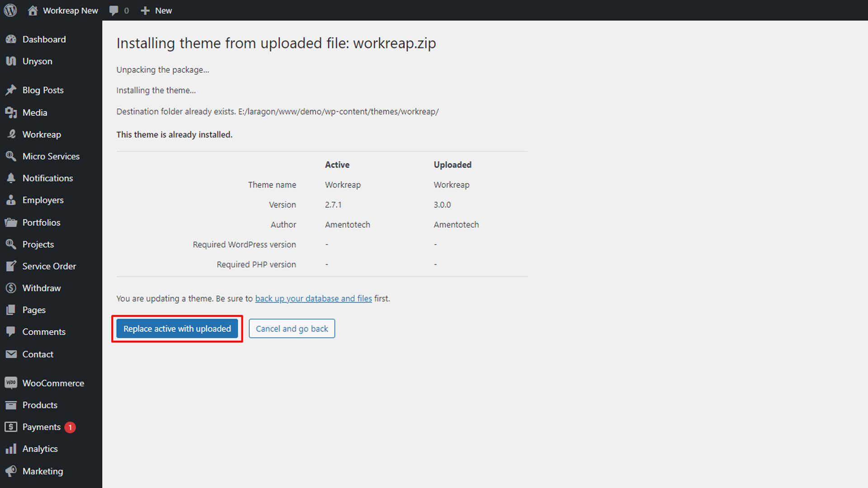Click the Blog Posts pushpin icon
This screenshot has width=868, height=488.
[x=11, y=90]
